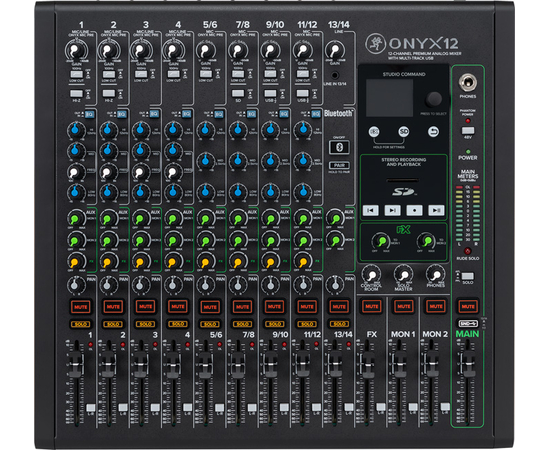Click the channel 1 MON 1 aux knob

[x=75, y=219]
